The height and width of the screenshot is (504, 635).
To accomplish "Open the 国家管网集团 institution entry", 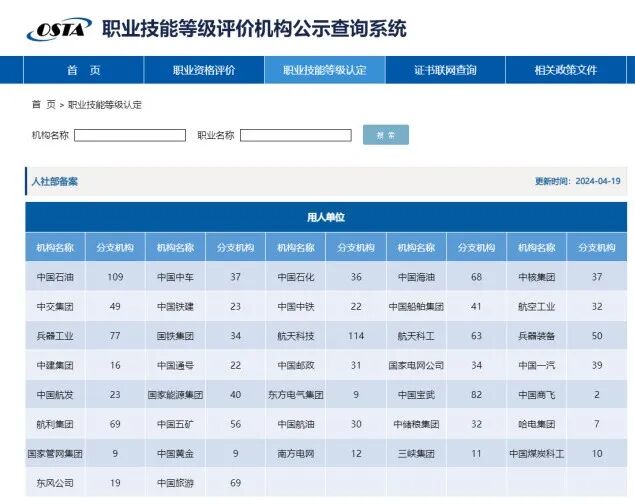I will 55,454.
